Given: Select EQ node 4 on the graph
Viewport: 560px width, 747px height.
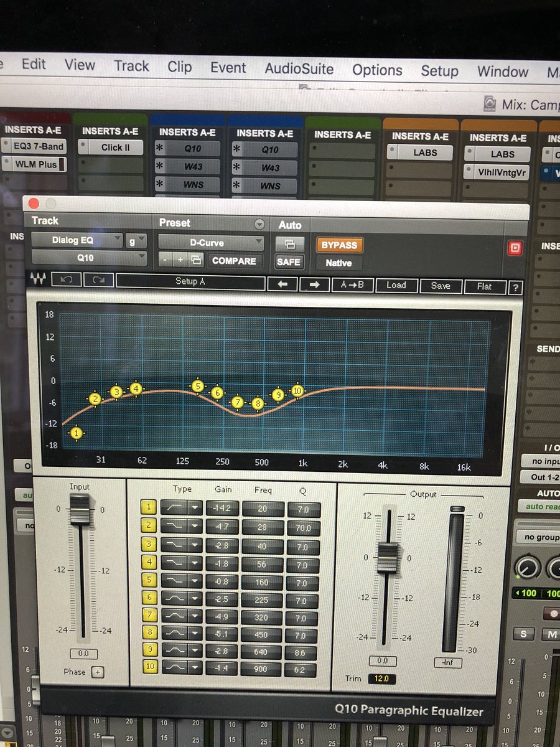Looking at the screenshot, I should click(136, 388).
